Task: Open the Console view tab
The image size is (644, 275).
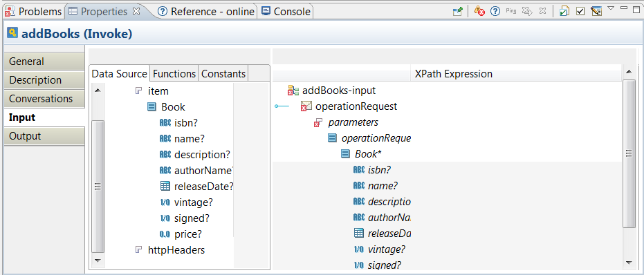Action: coord(286,12)
